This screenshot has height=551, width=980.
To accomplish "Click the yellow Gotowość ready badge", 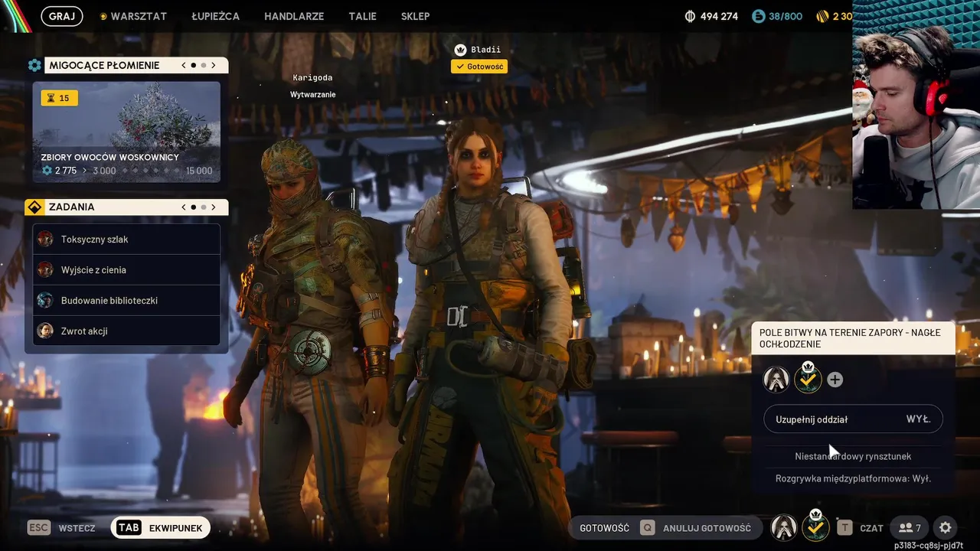I will (479, 67).
